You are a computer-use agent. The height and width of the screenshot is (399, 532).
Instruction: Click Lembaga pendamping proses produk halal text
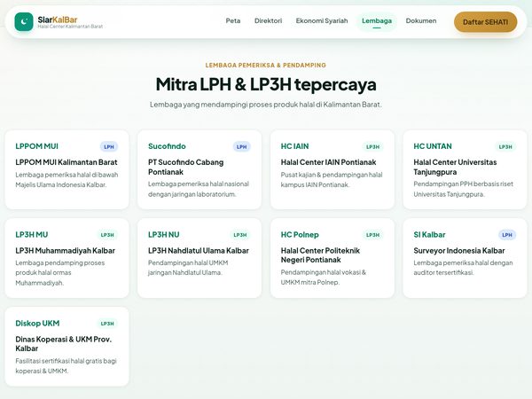(60, 273)
